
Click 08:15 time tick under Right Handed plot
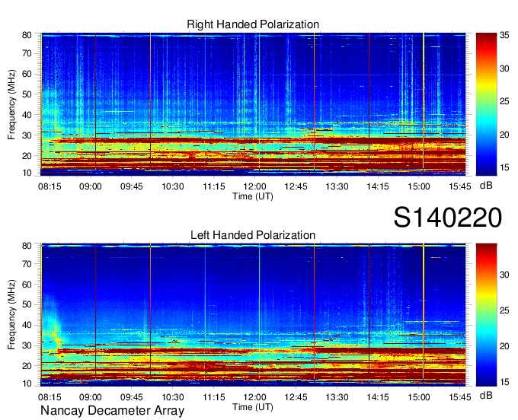point(50,186)
